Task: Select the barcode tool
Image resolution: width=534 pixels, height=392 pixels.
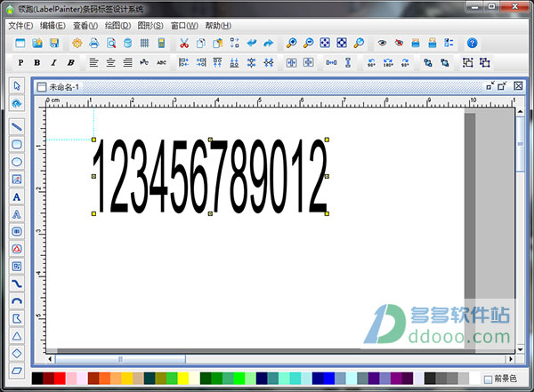Action: tap(17, 231)
